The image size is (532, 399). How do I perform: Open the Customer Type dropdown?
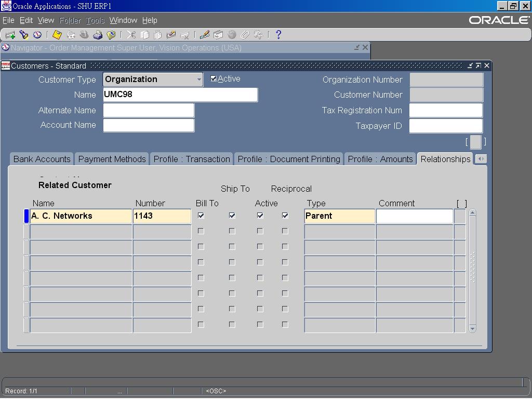pos(199,79)
